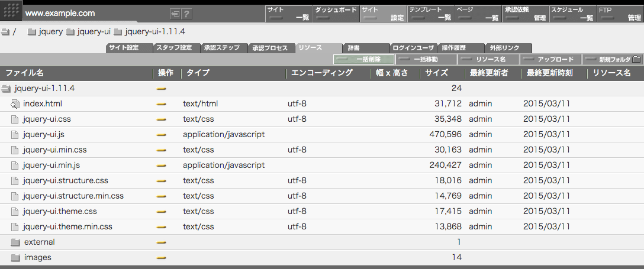The width and height of the screenshot is (644, 269).
Task: Click the root folder icon in breadcrumb
Action: [x=5, y=32]
